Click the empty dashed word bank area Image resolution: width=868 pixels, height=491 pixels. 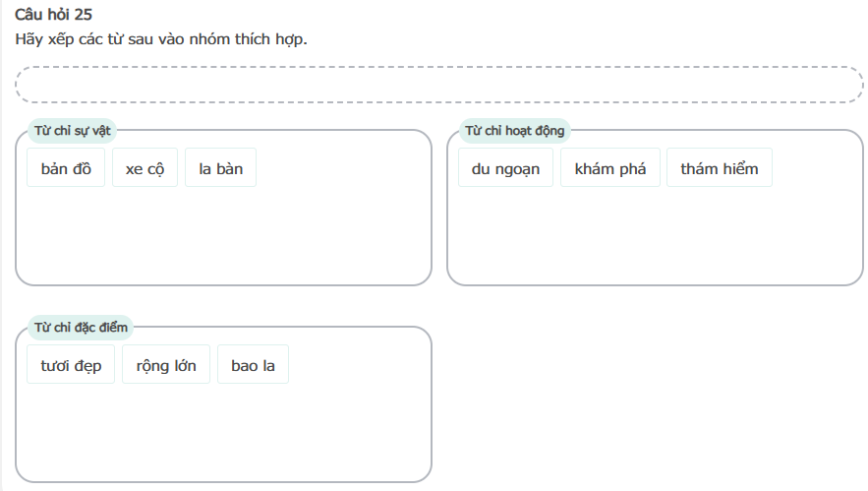(x=439, y=85)
